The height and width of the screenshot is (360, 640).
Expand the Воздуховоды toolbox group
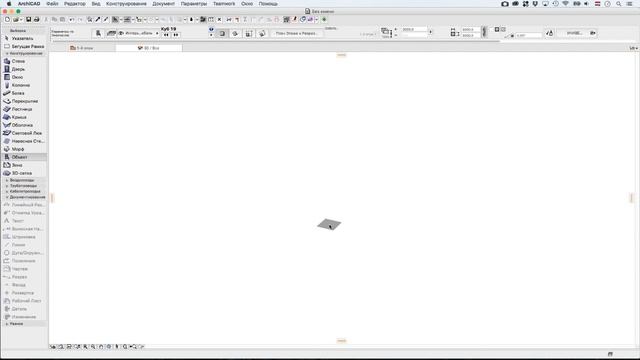click(x=24, y=180)
